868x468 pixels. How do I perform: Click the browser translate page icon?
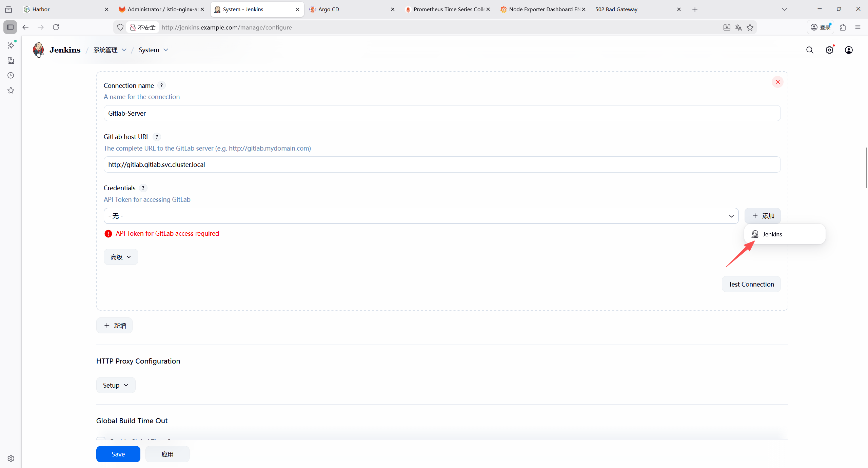(738, 27)
